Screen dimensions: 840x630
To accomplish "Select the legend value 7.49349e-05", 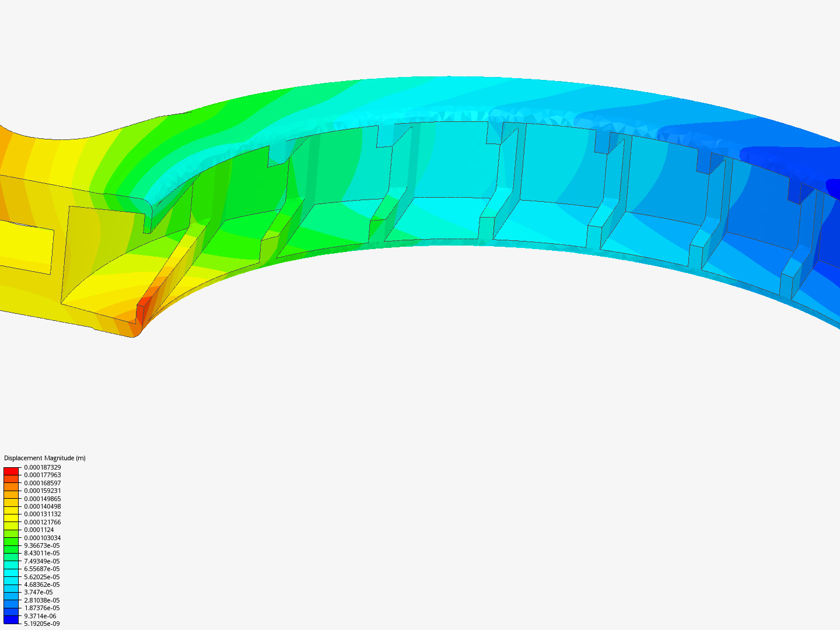I will click(42, 561).
